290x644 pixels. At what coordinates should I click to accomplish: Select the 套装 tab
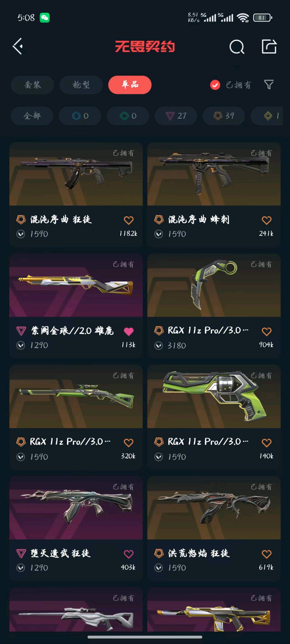32,85
